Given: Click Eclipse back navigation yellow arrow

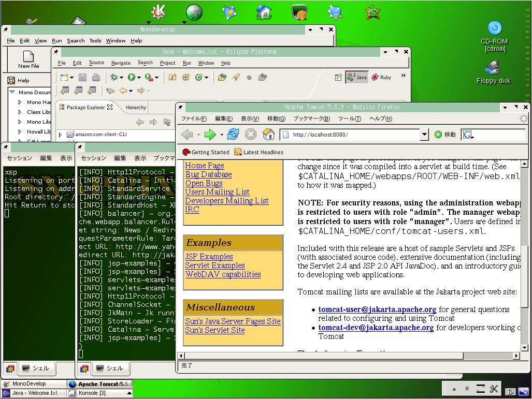Looking at the screenshot, I should 123,91.
